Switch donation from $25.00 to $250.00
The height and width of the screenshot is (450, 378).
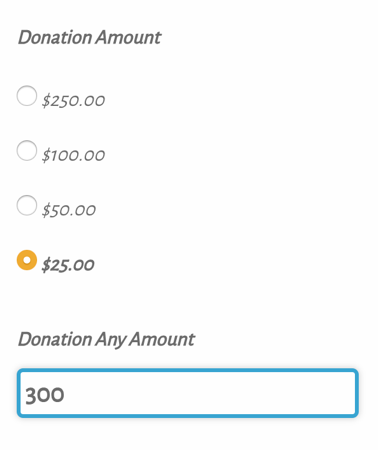click(x=27, y=96)
